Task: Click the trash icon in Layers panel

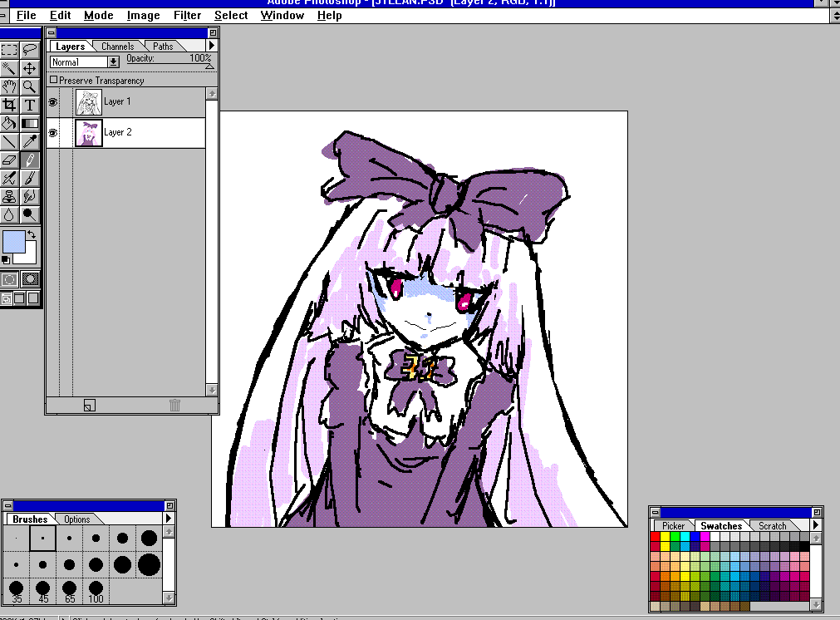Action: (x=174, y=405)
